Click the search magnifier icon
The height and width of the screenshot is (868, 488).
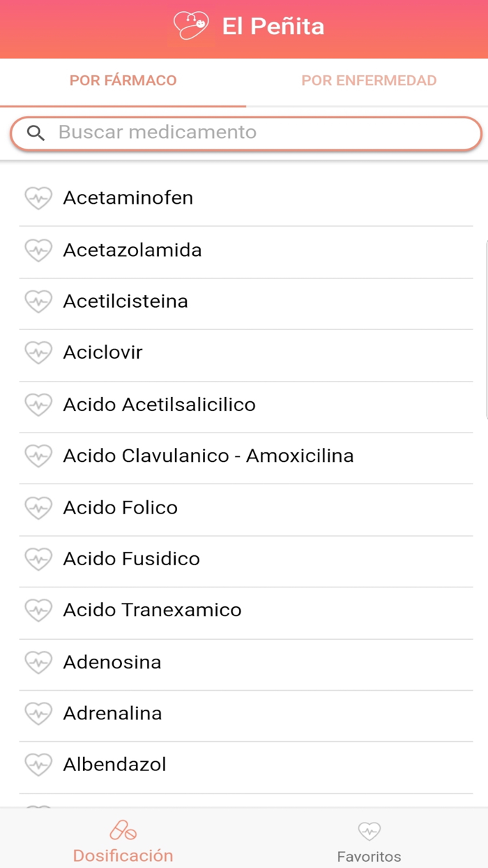click(x=36, y=133)
